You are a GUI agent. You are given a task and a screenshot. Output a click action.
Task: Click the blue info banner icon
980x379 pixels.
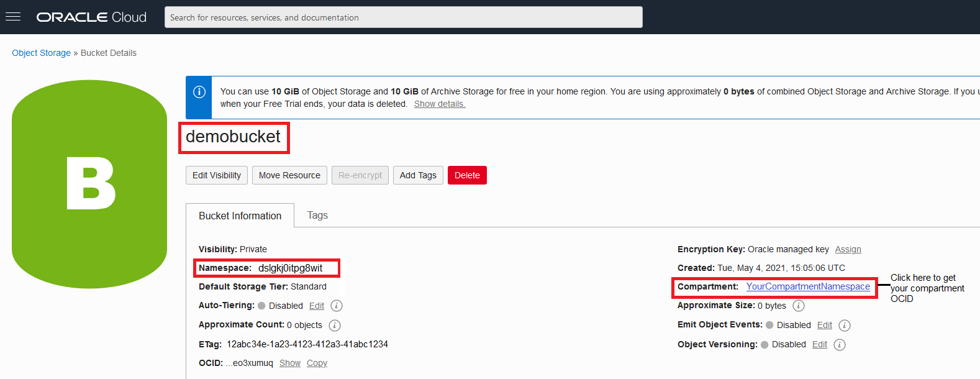click(199, 92)
